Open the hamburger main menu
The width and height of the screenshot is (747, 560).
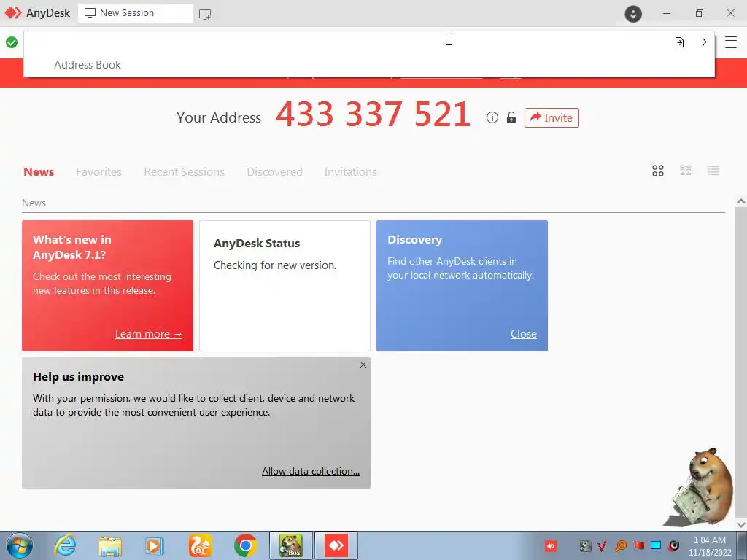coord(731,42)
